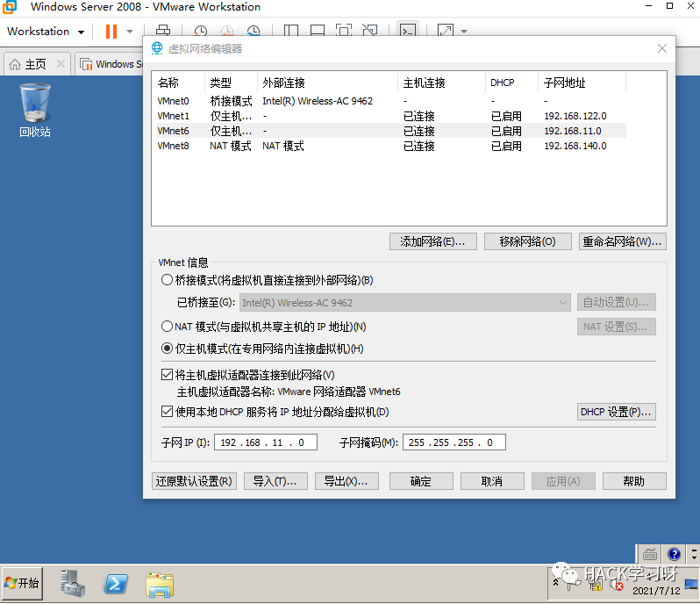The image size is (700, 604).
Task: Click the blue help question mark icon
Action: tap(674, 555)
